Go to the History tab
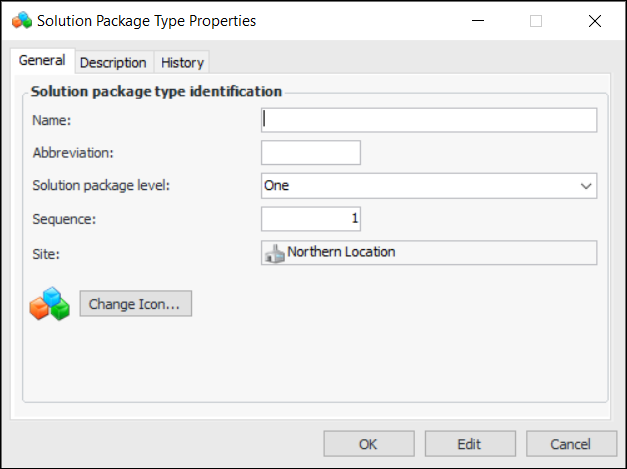This screenshot has width=627, height=469. pyautogui.click(x=182, y=62)
